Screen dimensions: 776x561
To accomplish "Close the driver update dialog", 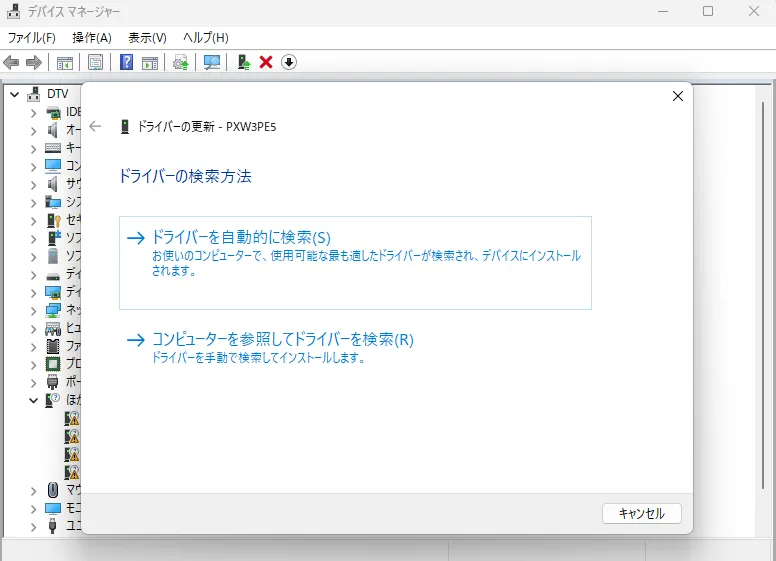I will coord(678,96).
